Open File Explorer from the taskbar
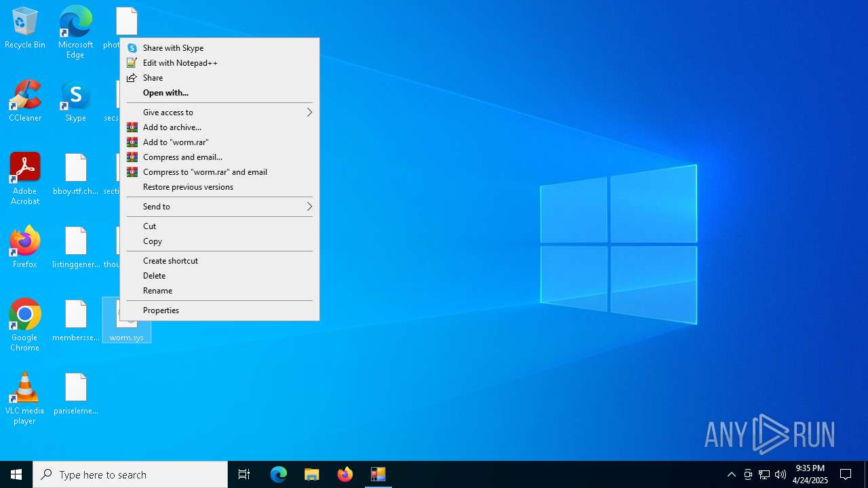This screenshot has width=868, height=488. 312,474
